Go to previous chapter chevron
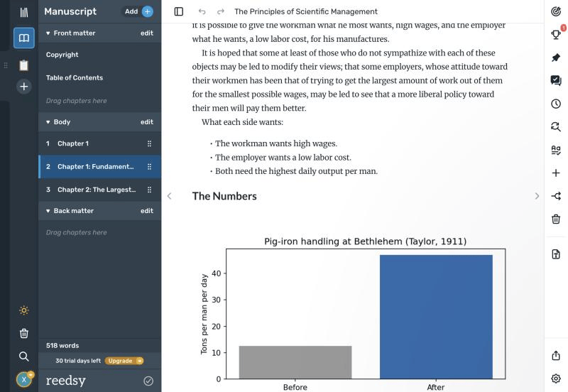Image resolution: width=568 pixels, height=392 pixels. [169, 196]
